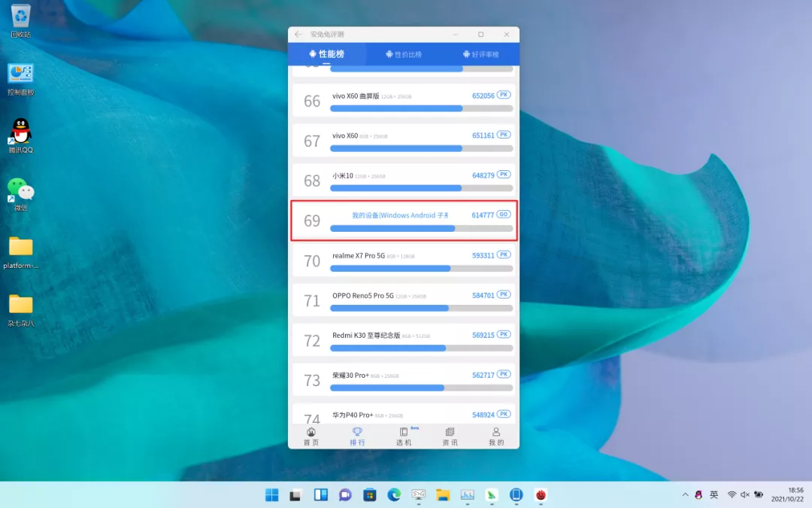Click score 584701 for OPPO Reno5 Pro
The image size is (812, 508).
click(x=483, y=296)
